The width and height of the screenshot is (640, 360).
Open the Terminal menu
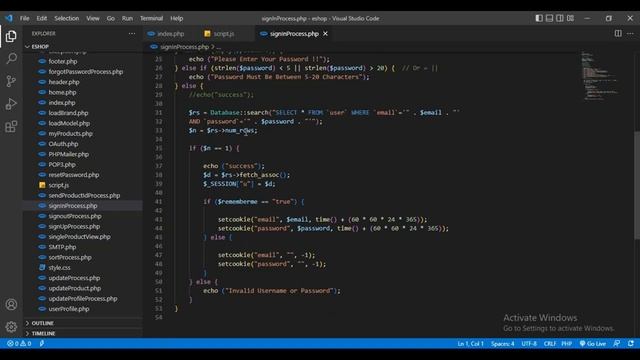coord(151,18)
